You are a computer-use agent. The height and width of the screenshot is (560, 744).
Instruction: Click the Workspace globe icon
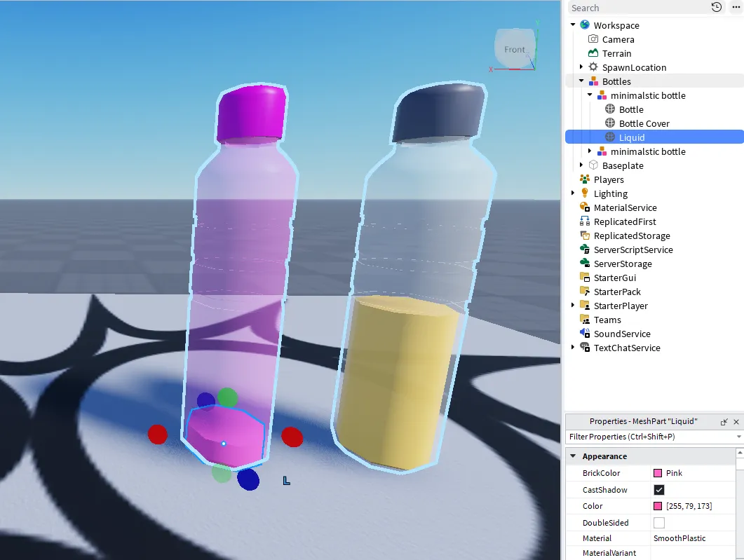coord(585,25)
